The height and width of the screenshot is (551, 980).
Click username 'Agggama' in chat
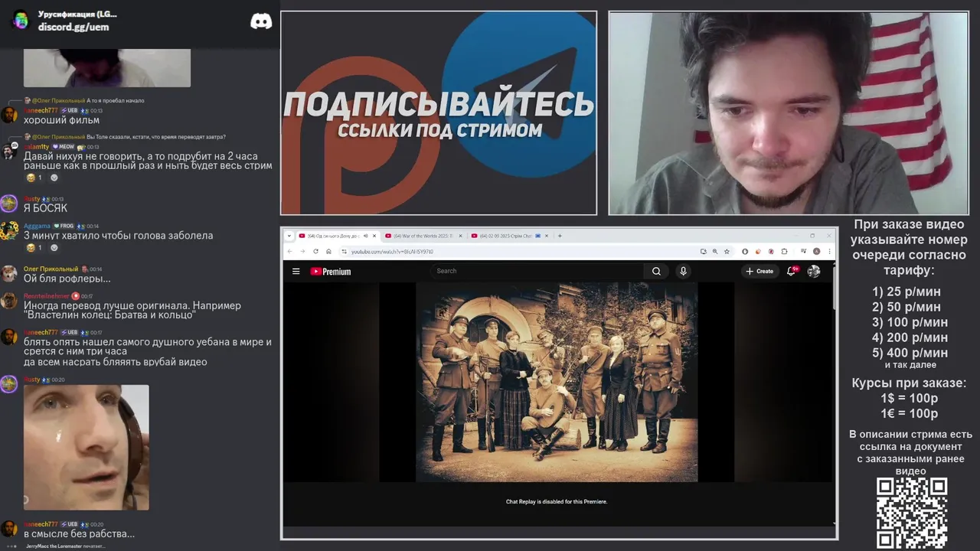pos(37,227)
